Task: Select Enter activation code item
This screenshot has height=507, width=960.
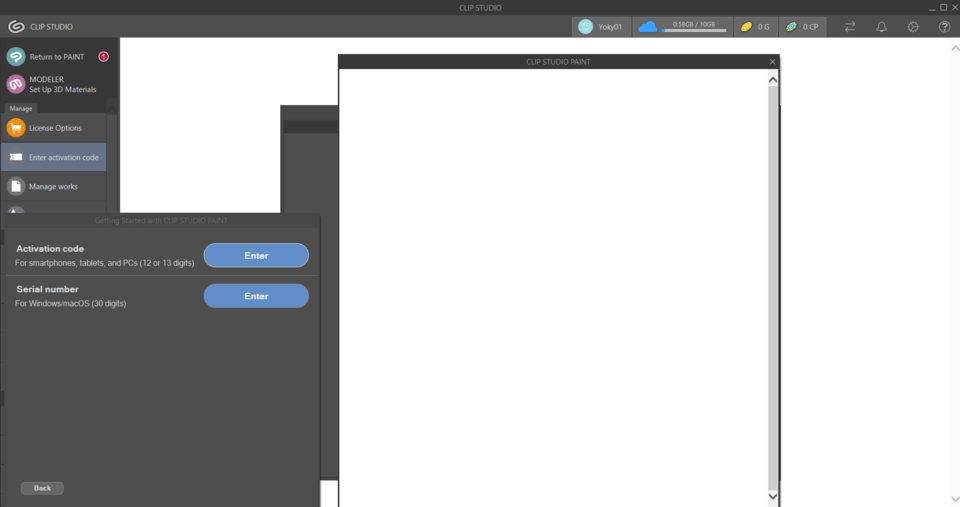Action: (54, 157)
